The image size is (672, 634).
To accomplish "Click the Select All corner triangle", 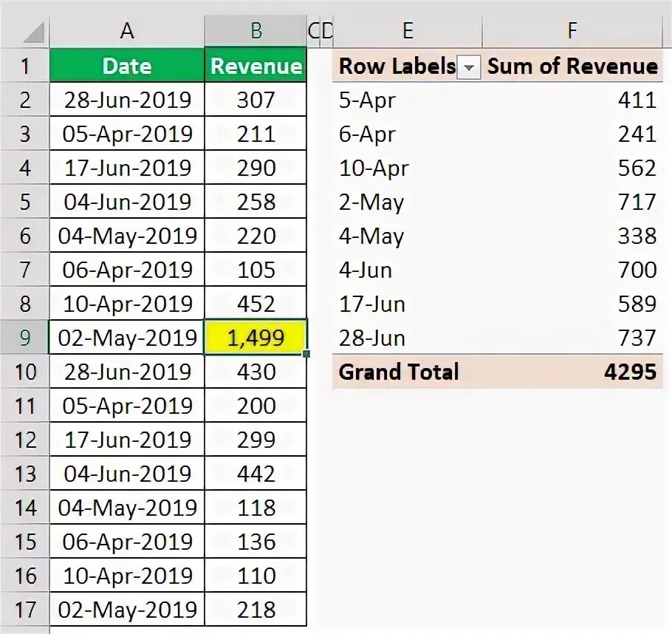I will [x=34, y=33].
